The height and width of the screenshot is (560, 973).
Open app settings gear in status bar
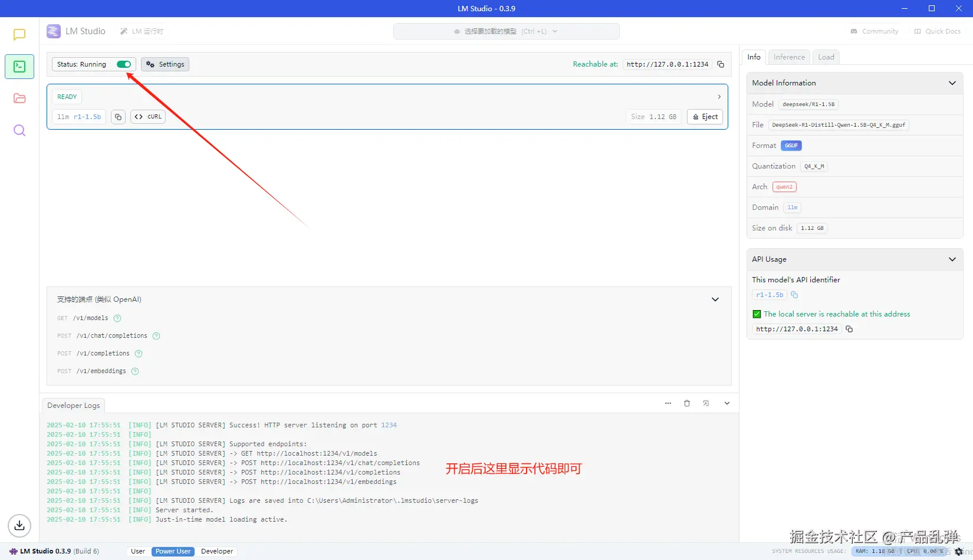pos(958,552)
